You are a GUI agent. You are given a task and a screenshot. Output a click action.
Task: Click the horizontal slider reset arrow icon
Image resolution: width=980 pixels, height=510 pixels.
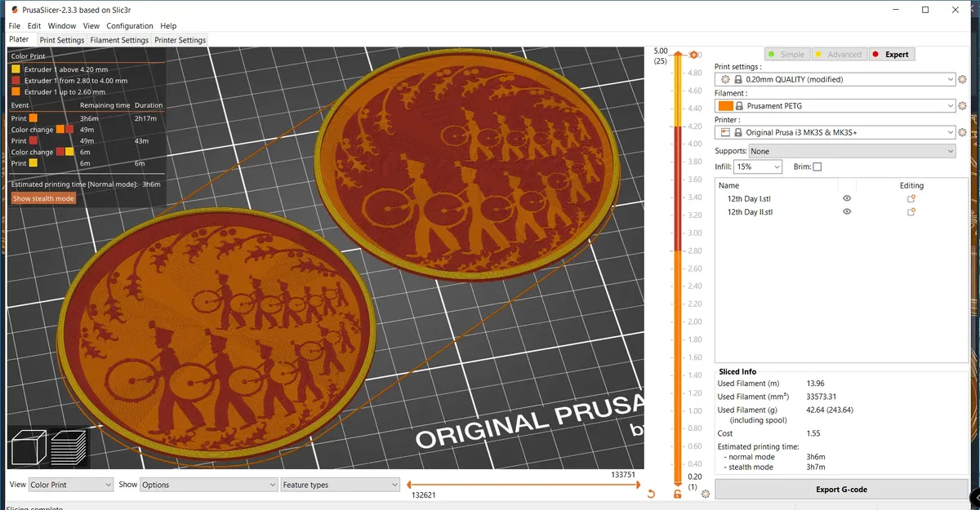click(x=651, y=494)
